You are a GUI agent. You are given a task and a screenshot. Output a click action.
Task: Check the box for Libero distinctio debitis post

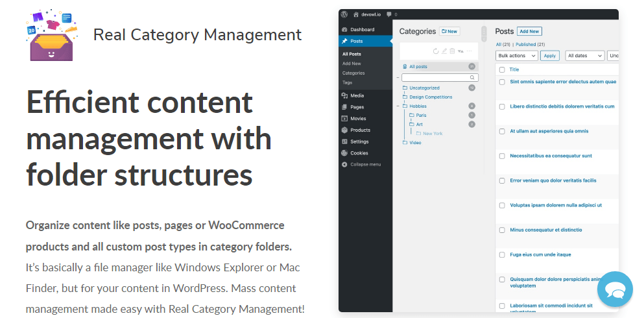pos(502,107)
